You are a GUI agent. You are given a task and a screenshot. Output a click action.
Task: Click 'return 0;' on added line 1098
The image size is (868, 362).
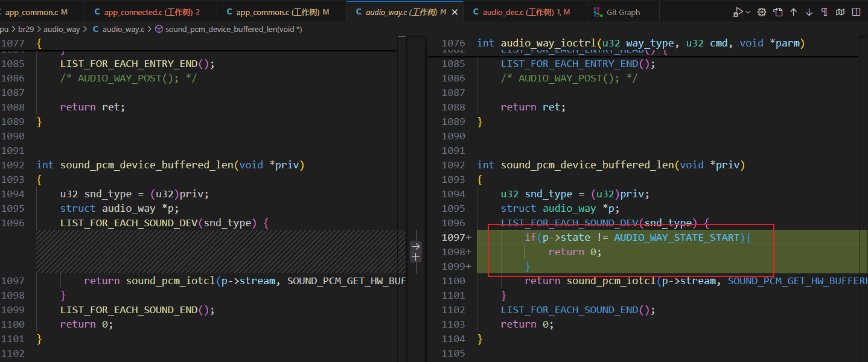[x=575, y=252]
